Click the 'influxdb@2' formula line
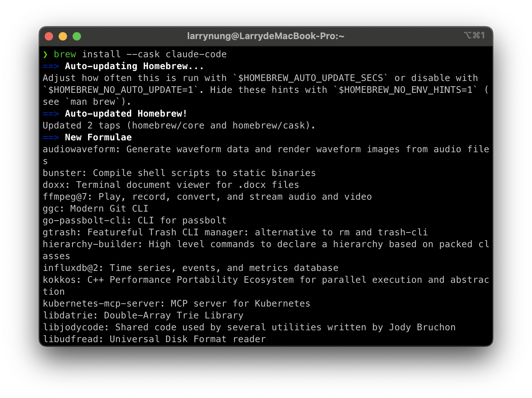The height and width of the screenshot is (398, 532). 191,268
